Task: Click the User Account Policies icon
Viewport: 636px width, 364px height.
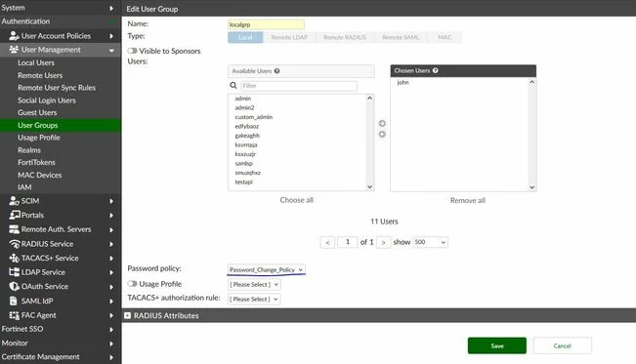Action: pos(15,36)
